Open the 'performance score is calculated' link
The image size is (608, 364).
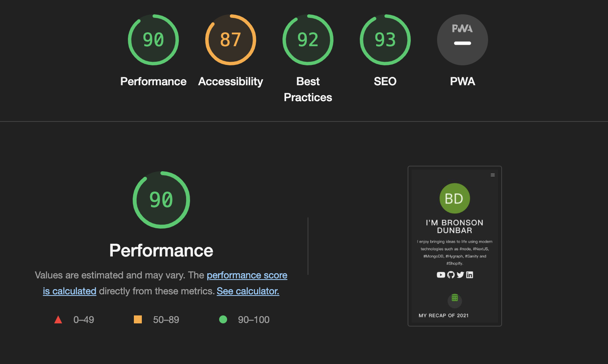(x=247, y=275)
